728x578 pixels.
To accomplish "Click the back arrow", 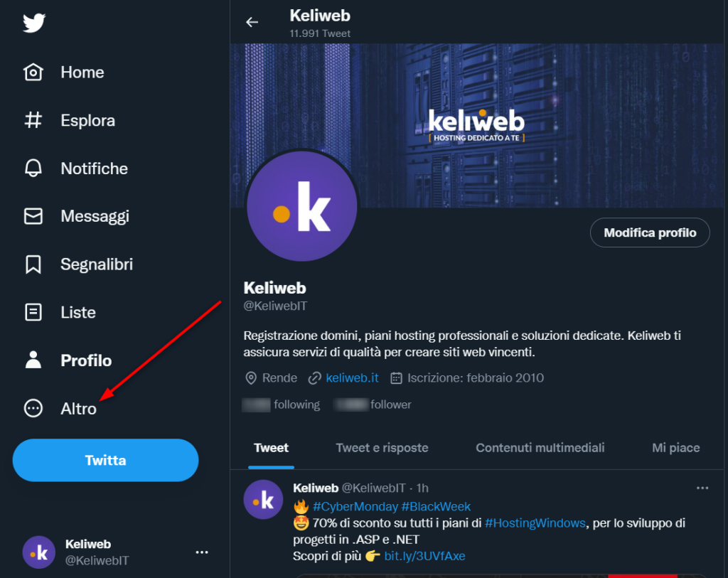I will point(252,22).
